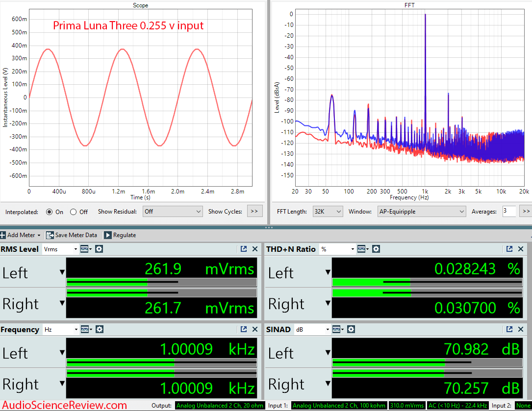
Task: Open RMS Level graph view icon
Action: [x=84, y=249]
